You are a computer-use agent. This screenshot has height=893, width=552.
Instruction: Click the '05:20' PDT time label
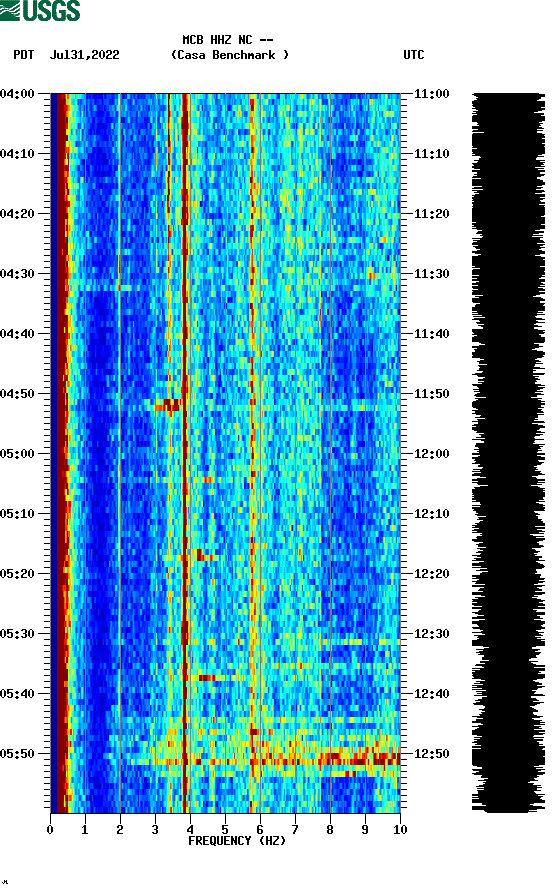17,574
